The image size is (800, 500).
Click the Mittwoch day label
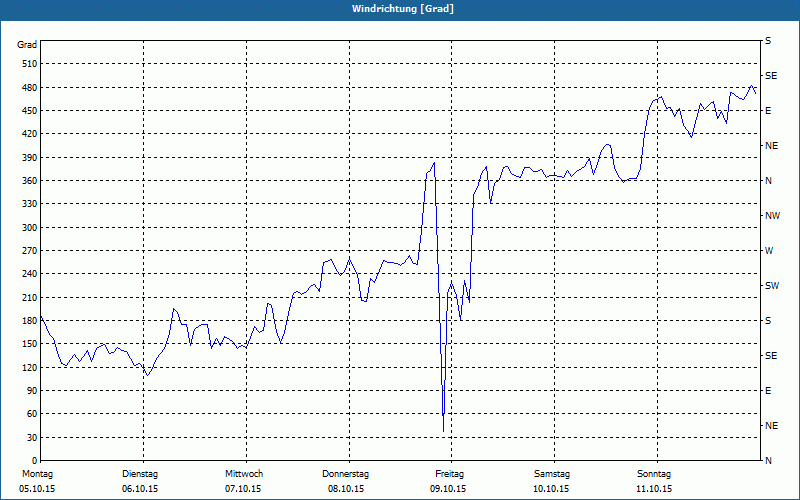244,474
